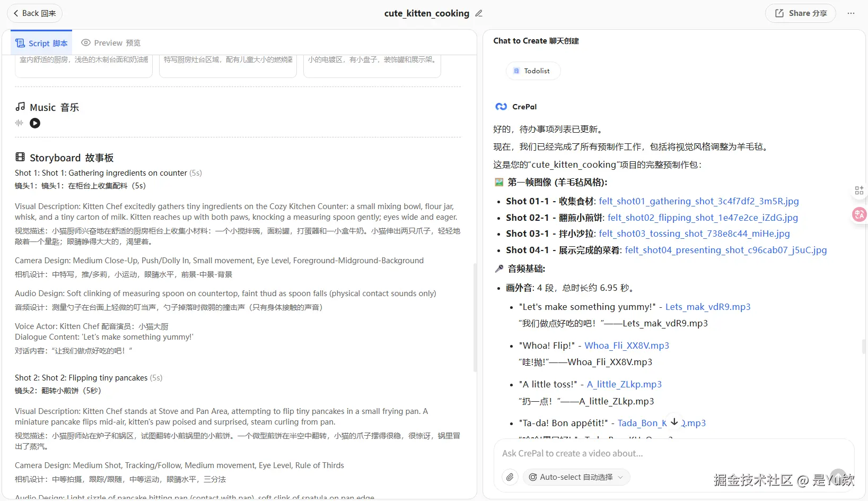The height and width of the screenshot is (501, 868).
Task: Click the Shot 1 Audio Design line
Action: (225, 293)
